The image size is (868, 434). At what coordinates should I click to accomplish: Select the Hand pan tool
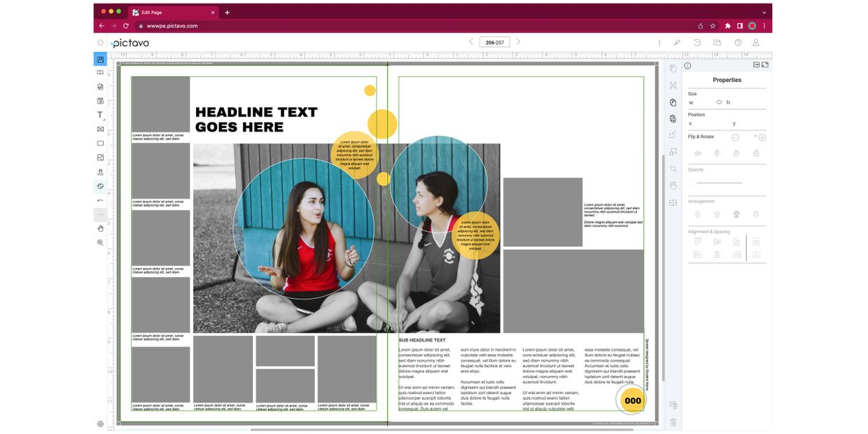pos(100,229)
